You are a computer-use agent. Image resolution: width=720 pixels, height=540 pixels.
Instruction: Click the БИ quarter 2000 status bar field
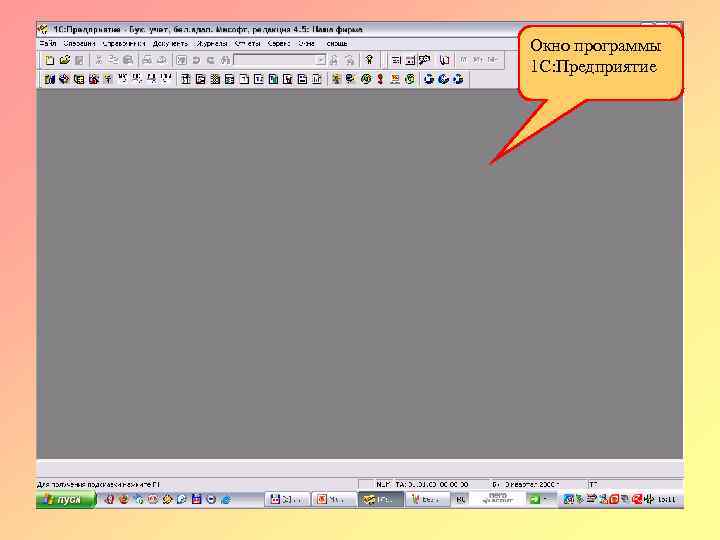pos(525,484)
